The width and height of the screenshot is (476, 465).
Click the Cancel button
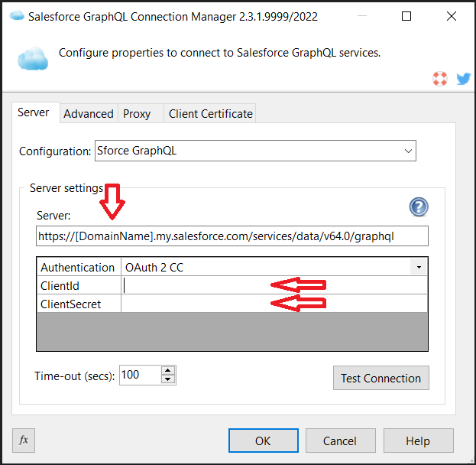(x=340, y=441)
